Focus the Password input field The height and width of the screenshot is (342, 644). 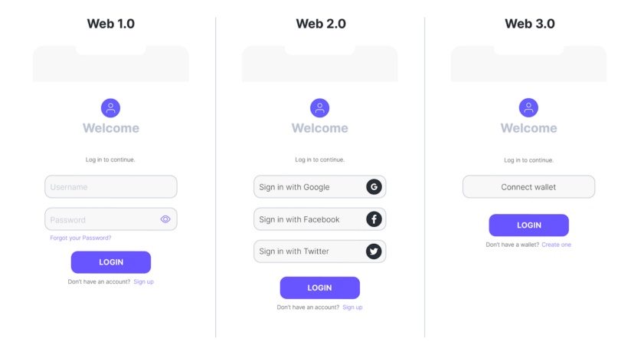click(x=111, y=219)
